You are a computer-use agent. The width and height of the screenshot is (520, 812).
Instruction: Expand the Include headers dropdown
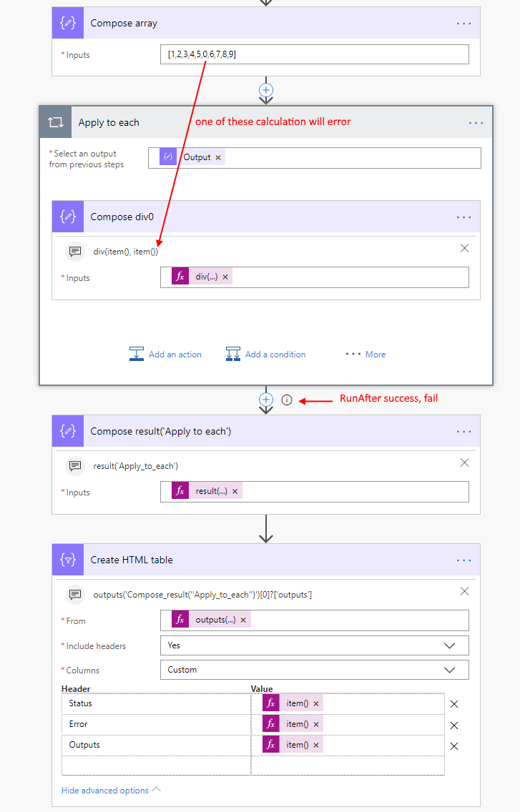tap(449, 645)
